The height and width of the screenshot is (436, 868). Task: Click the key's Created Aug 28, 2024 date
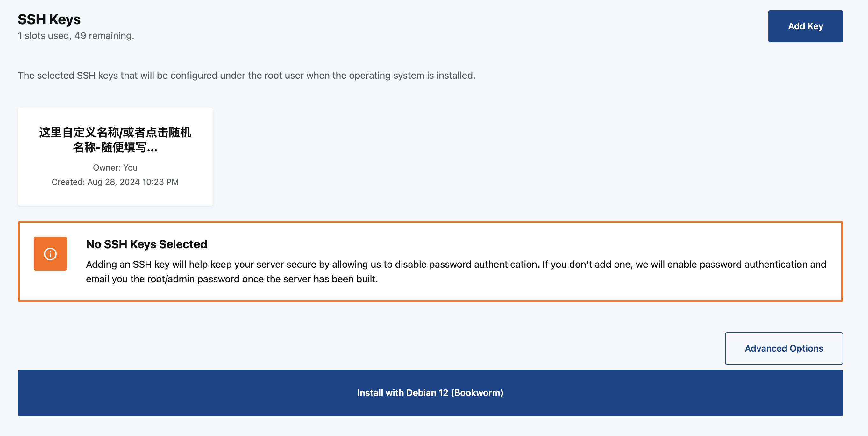tap(115, 182)
